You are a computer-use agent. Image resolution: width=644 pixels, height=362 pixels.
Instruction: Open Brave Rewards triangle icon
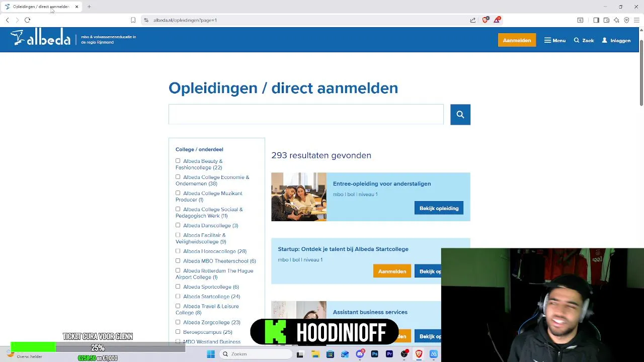pos(497,20)
